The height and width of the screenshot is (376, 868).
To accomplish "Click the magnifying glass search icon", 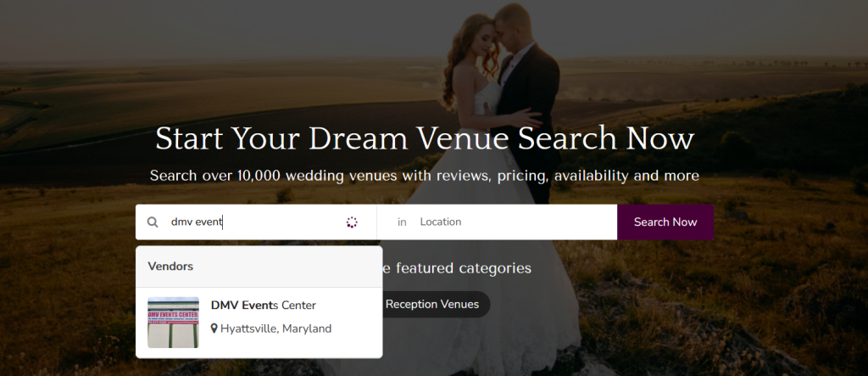I will (x=153, y=222).
